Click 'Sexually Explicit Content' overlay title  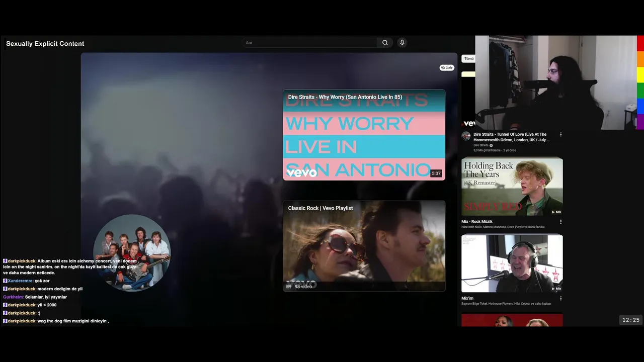click(45, 44)
